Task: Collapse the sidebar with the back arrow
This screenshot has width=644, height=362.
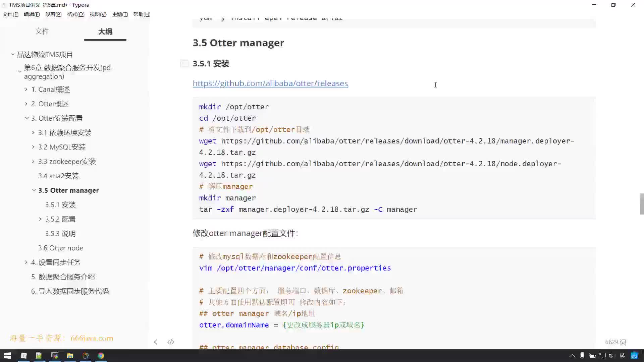Action: coord(156,342)
